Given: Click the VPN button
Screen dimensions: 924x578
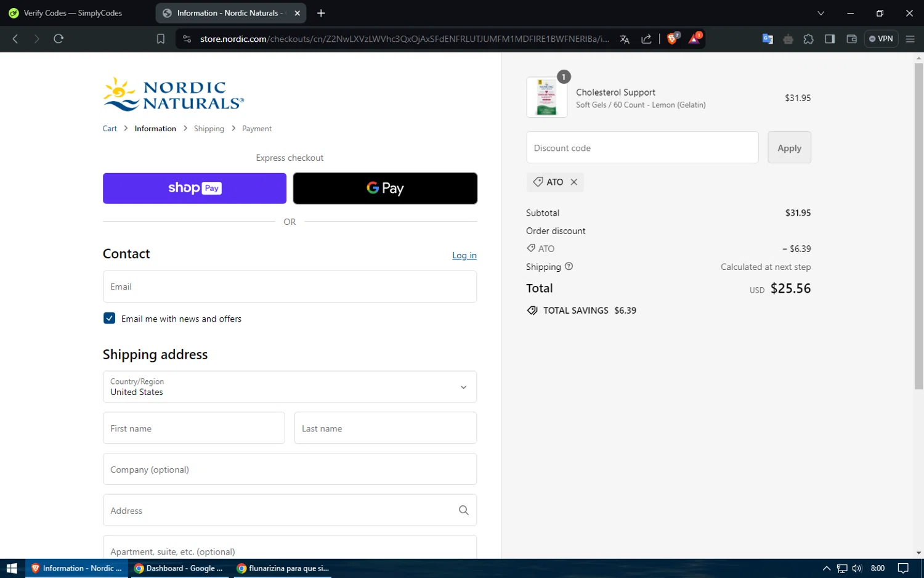Looking at the screenshot, I should tap(881, 39).
